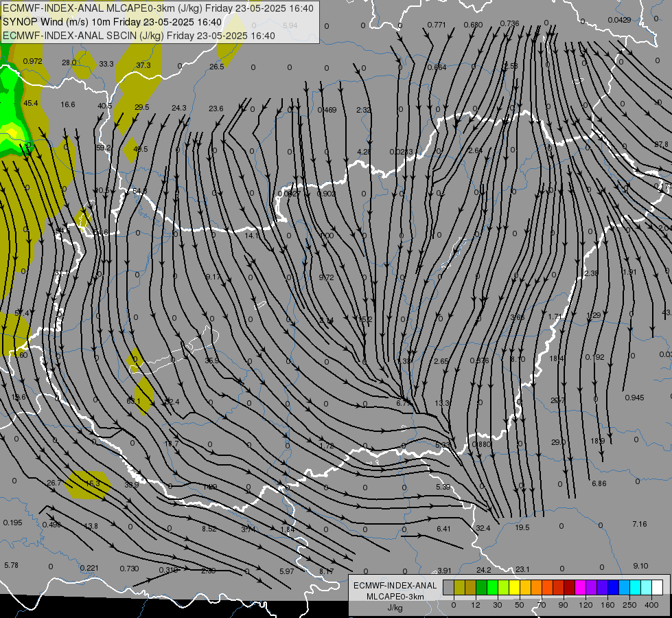Screen dimensions: 672x618
Task: Click the legend tick label 12
Action: tap(475, 605)
